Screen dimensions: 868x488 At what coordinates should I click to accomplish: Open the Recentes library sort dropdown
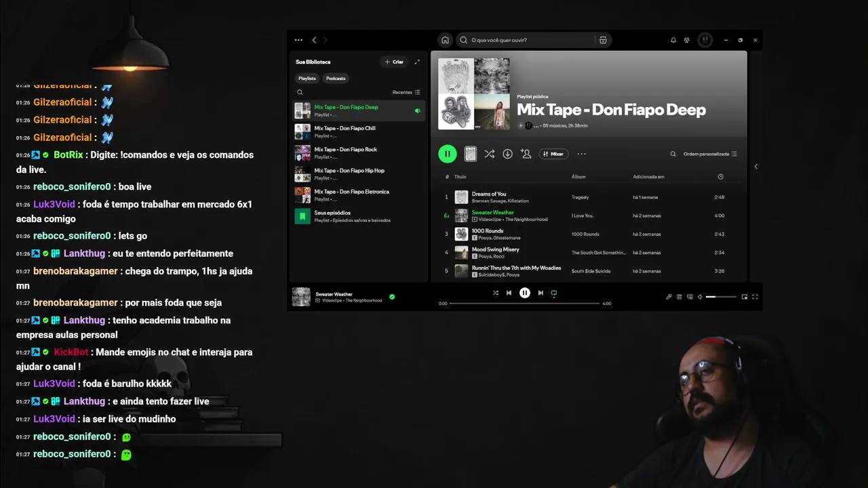pyautogui.click(x=406, y=92)
